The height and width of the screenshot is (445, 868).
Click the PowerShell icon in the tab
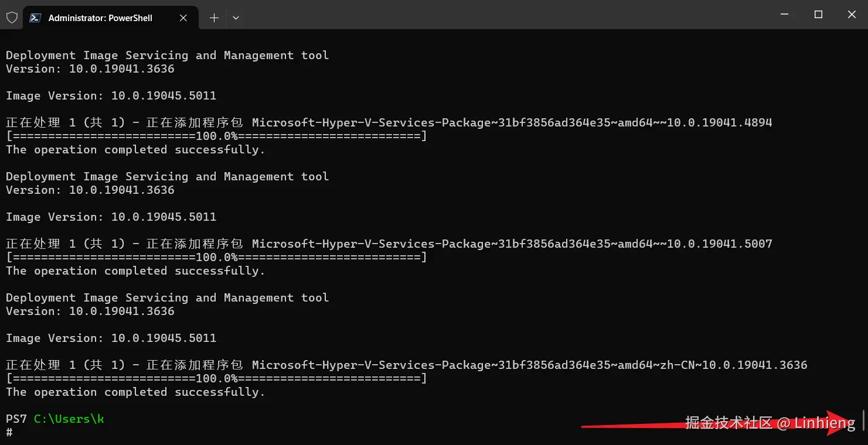36,18
